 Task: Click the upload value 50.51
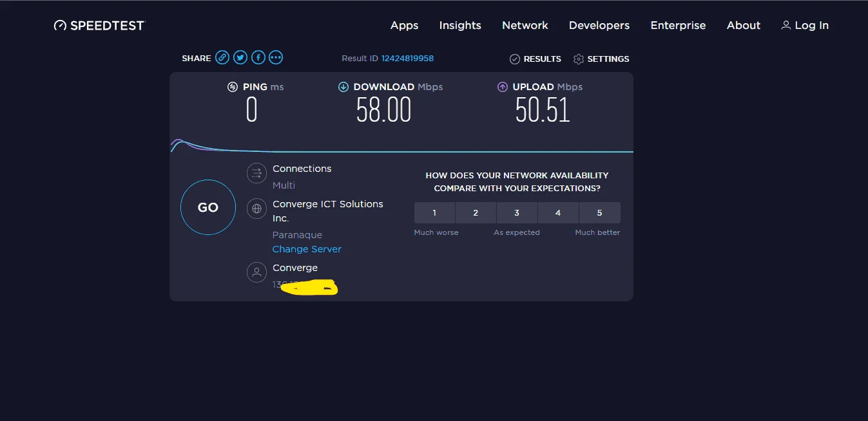[x=543, y=110]
